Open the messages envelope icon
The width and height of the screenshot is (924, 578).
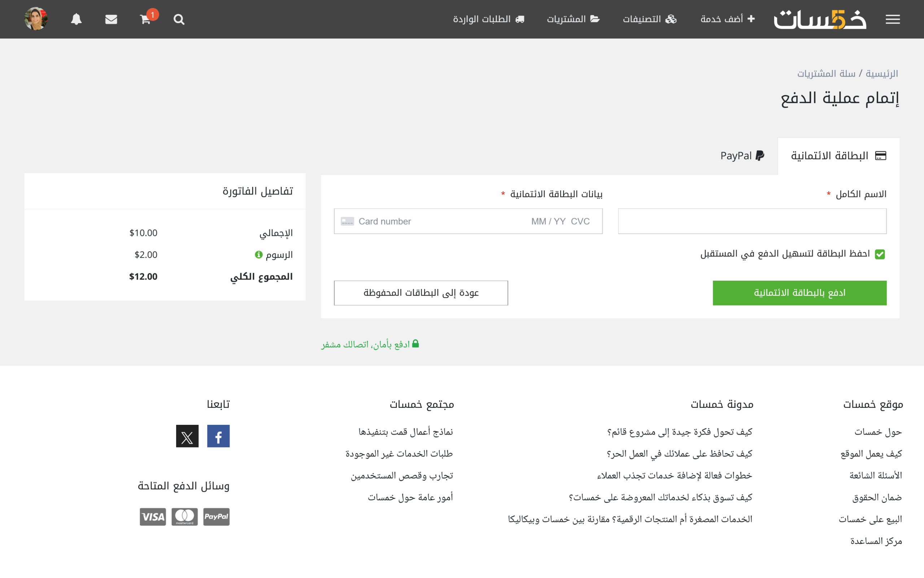(x=111, y=19)
